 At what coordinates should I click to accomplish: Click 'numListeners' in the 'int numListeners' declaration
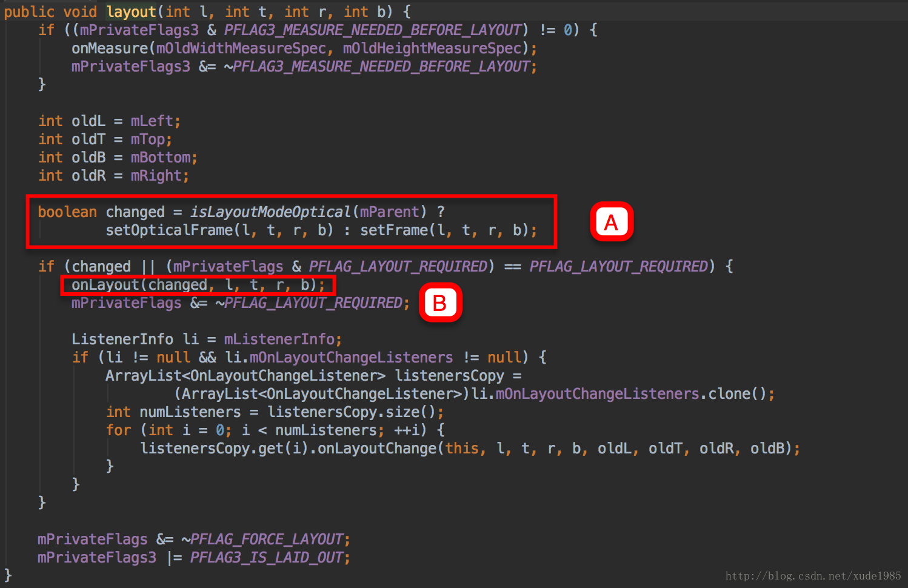[x=190, y=412]
